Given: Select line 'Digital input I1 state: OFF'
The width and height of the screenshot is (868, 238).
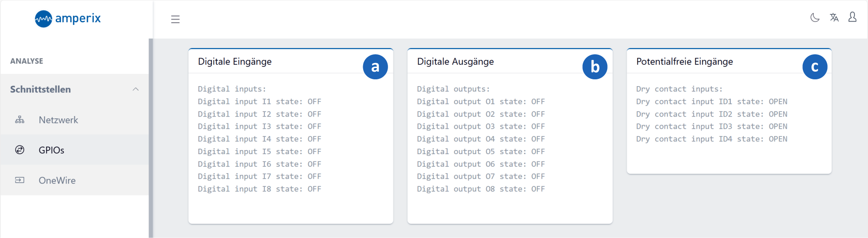Looking at the screenshot, I should tap(259, 102).
